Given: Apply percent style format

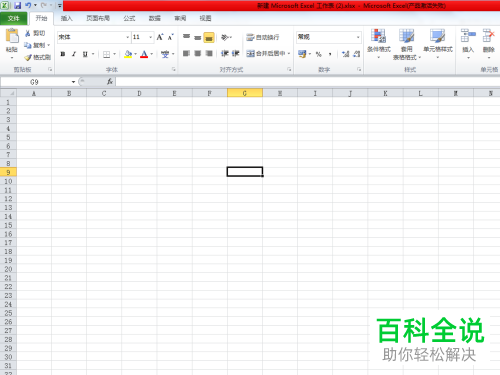Looking at the screenshot, I should pos(319,54).
